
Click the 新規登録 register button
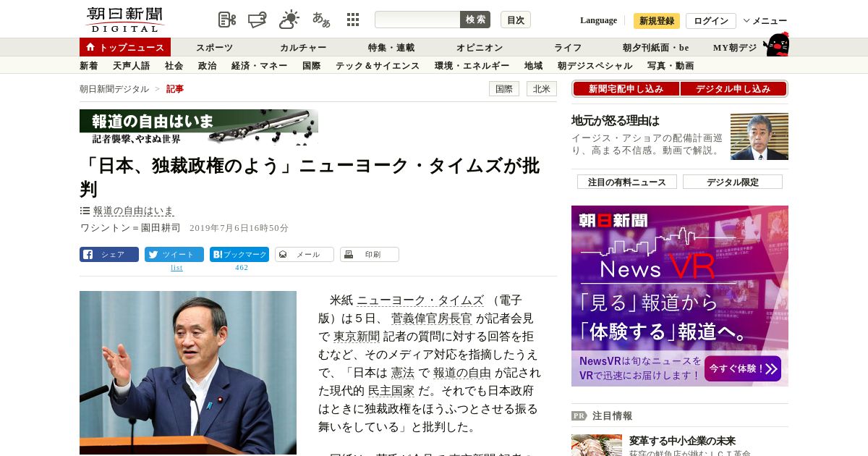click(657, 21)
